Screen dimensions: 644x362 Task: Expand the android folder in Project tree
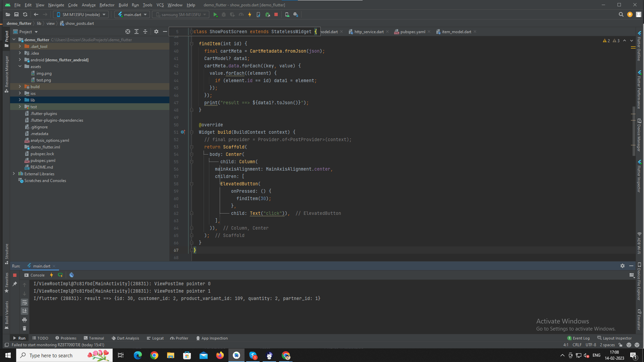tap(20, 60)
